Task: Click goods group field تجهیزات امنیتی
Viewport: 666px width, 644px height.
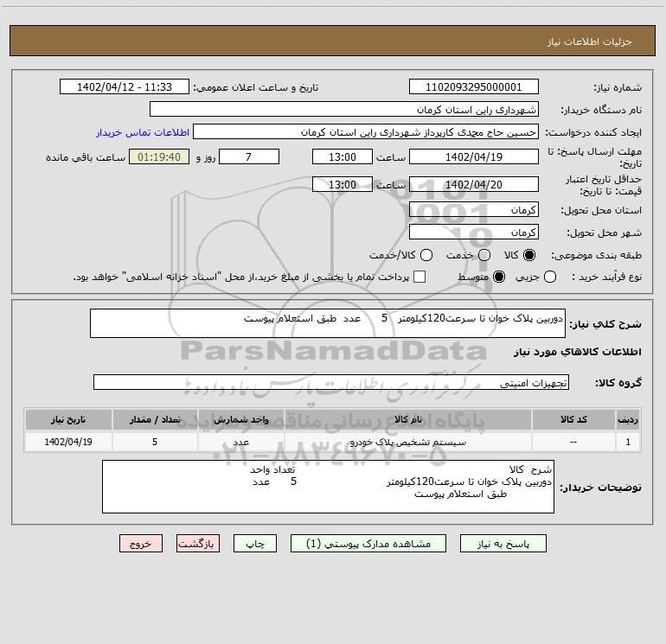Action: (331, 382)
